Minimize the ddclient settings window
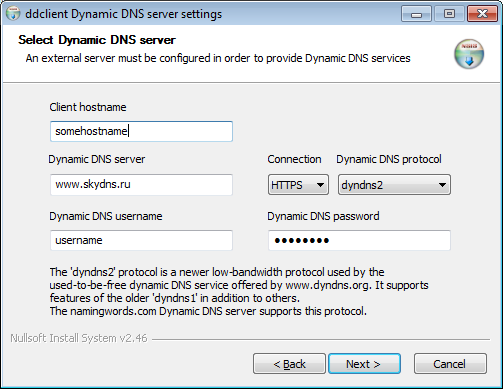 (x=417, y=14)
